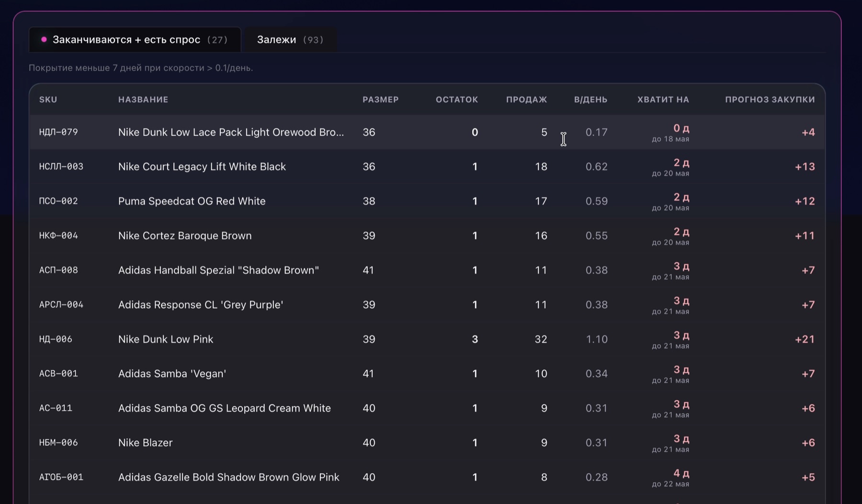This screenshot has height=504, width=862.
Task: Click sales count 8 for АГОБ-001
Action: 544,477
